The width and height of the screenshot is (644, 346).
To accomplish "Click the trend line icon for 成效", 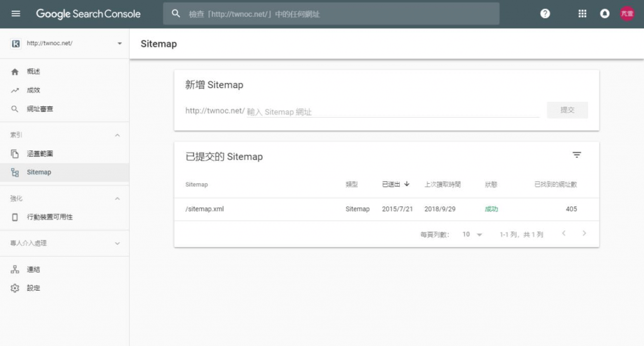I will [15, 91].
